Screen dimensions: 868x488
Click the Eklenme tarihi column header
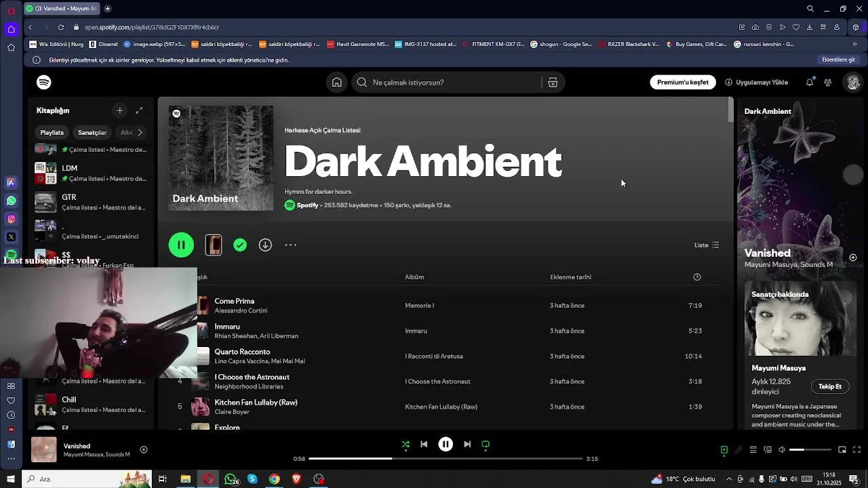(570, 277)
